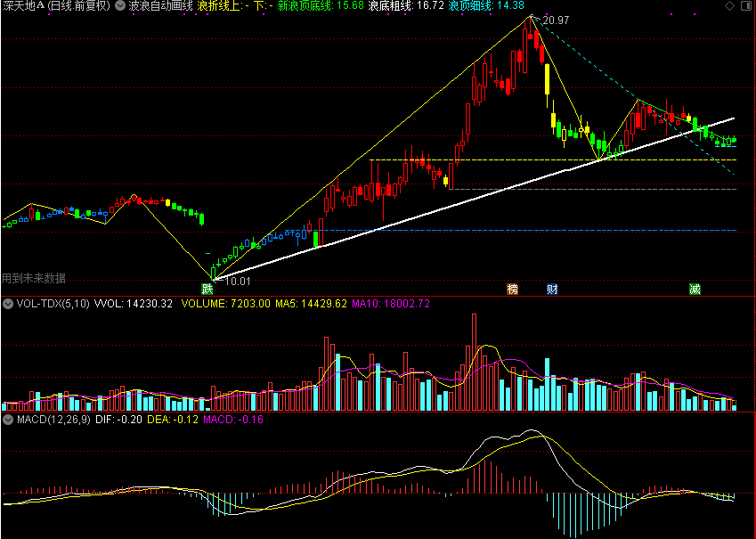
Task: Open the 波浪自动画线 indicator dropdown arrow
Action: (120, 5)
